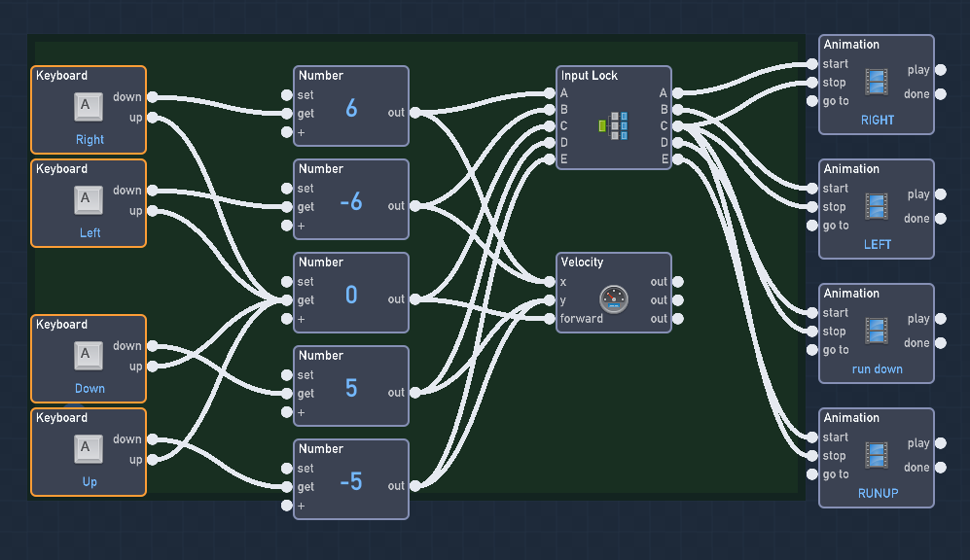Image resolution: width=970 pixels, height=560 pixels.
Task: Click the get input port of the Number 6 node
Action: [x=286, y=113]
